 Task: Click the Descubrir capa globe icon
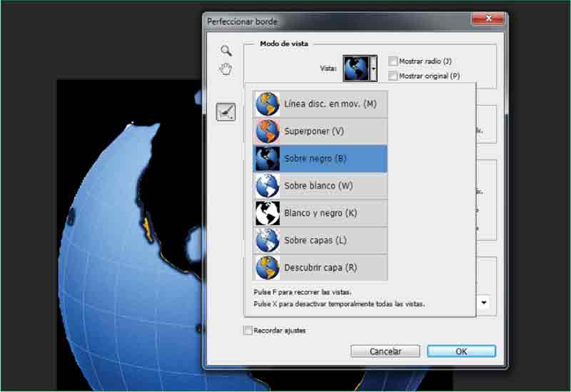(267, 268)
